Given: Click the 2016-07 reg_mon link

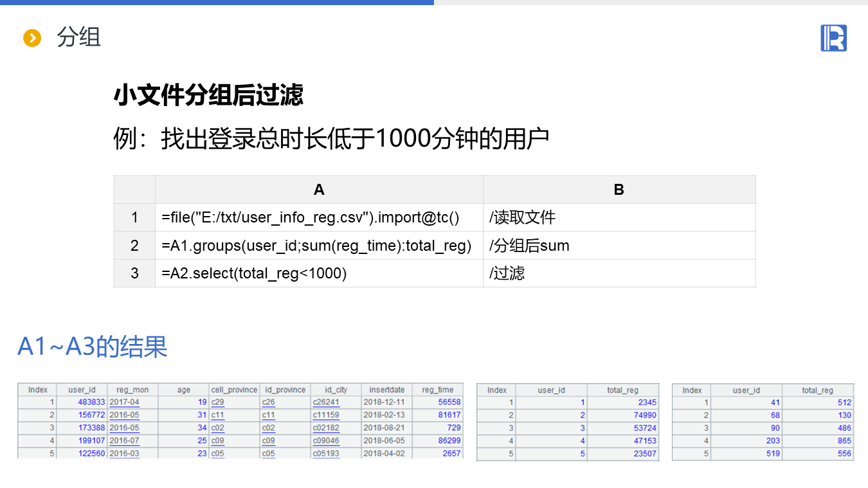Looking at the screenshot, I should (124, 441).
